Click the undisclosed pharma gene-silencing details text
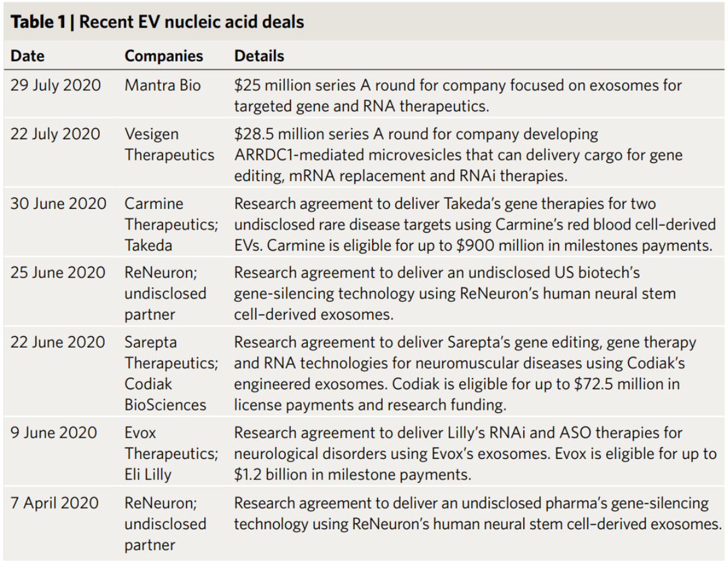 (477, 513)
